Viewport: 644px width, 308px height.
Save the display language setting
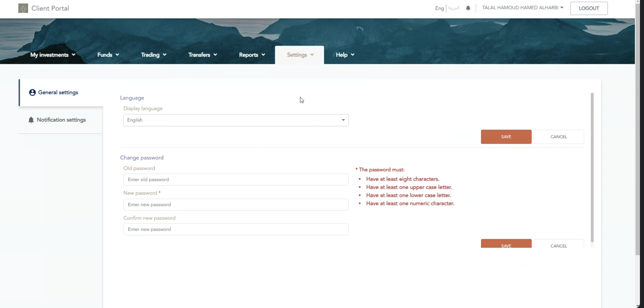click(506, 137)
